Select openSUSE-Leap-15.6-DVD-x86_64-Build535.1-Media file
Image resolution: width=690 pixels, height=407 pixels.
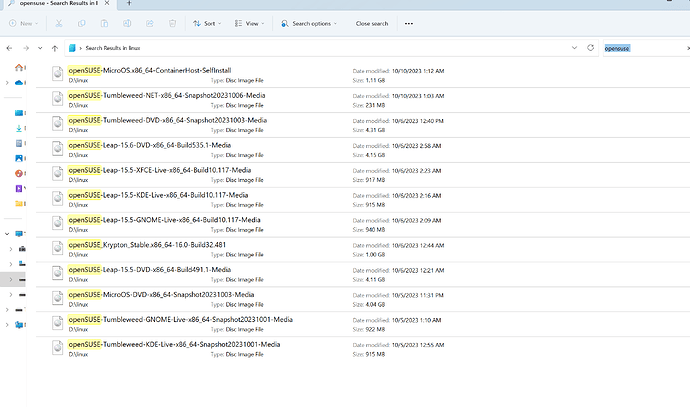click(x=165, y=144)
